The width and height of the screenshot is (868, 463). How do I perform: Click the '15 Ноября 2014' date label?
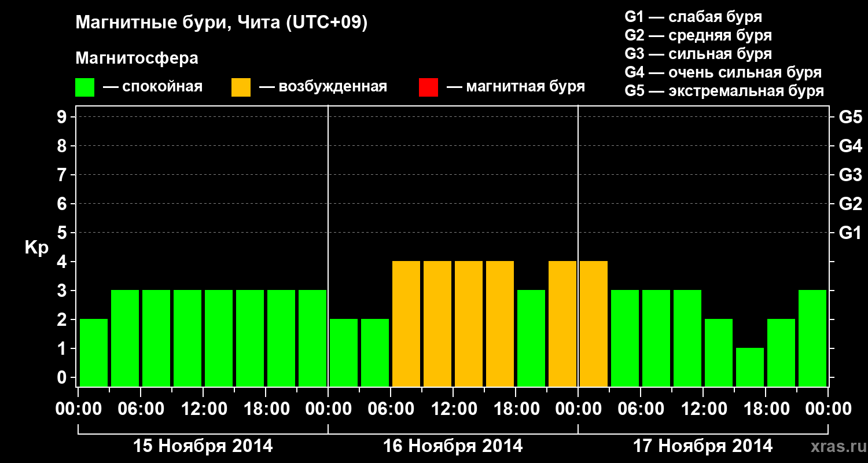(x=203, y=446)
